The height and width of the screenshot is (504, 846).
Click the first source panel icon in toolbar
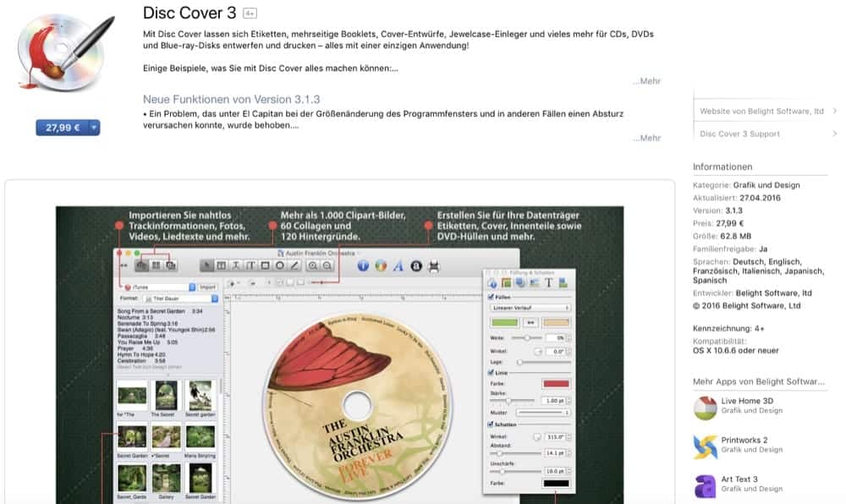point(141,266)
